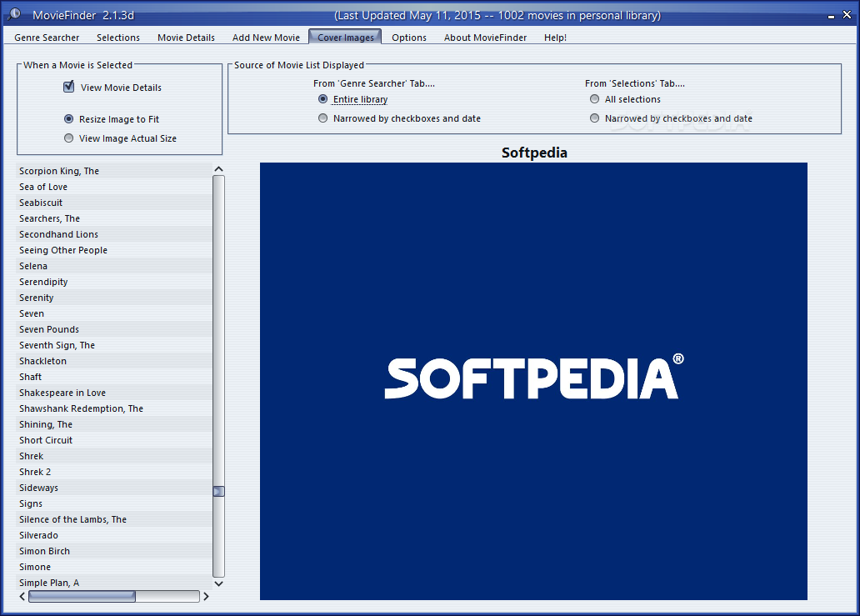This screenshot has height=616, width=860.
Task: Choose 'Silence of the Lambs, The'
Action: (x=114, y=519)
